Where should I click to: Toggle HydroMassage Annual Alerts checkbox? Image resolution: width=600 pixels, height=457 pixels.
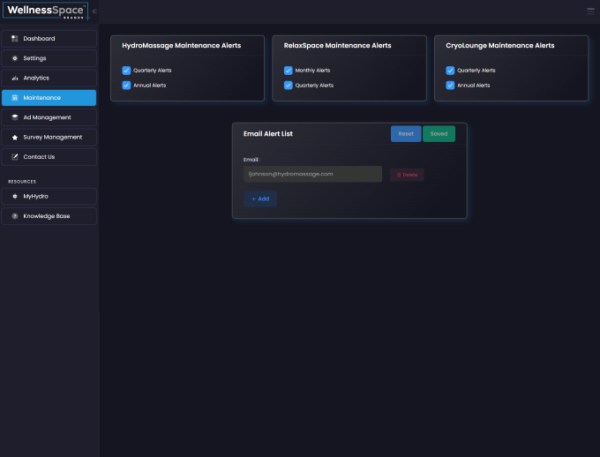(126, 85)
